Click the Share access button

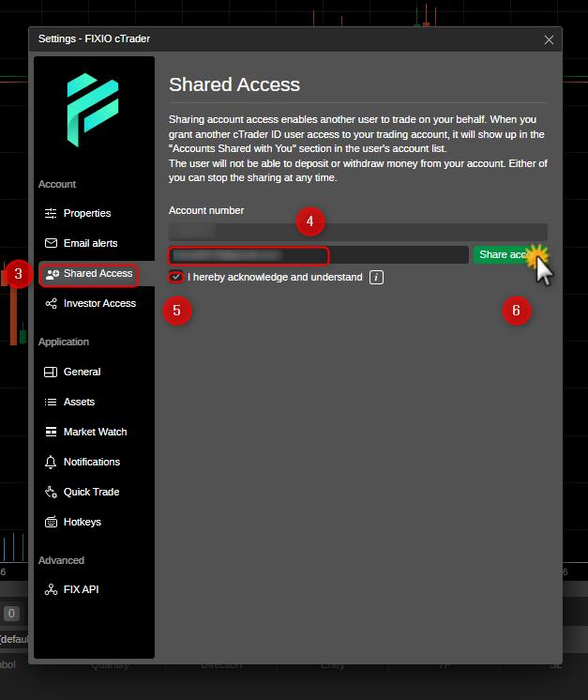(x=510, y=255)
